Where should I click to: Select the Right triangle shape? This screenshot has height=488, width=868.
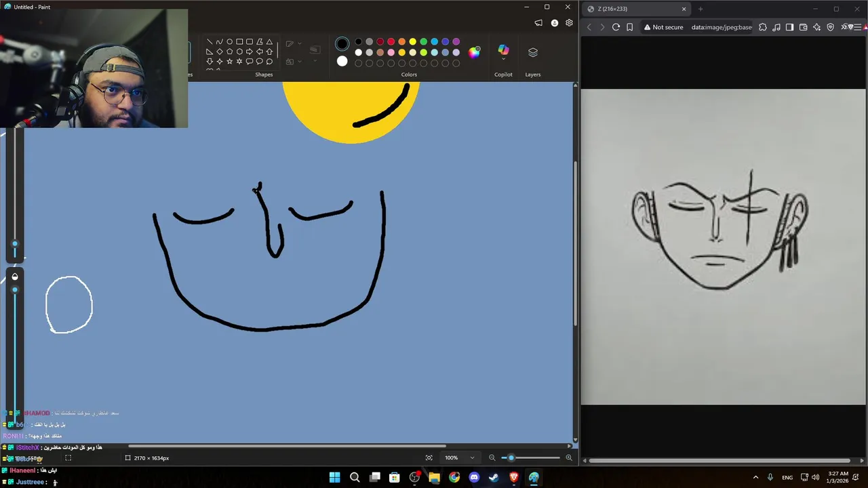point(209,52)
